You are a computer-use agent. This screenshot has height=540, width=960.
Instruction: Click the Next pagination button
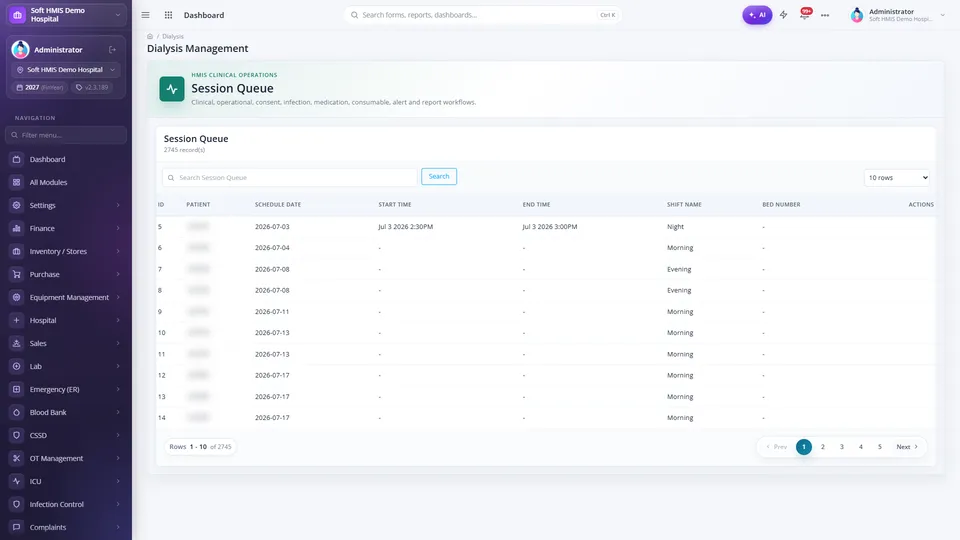click(x=907, y=447)
